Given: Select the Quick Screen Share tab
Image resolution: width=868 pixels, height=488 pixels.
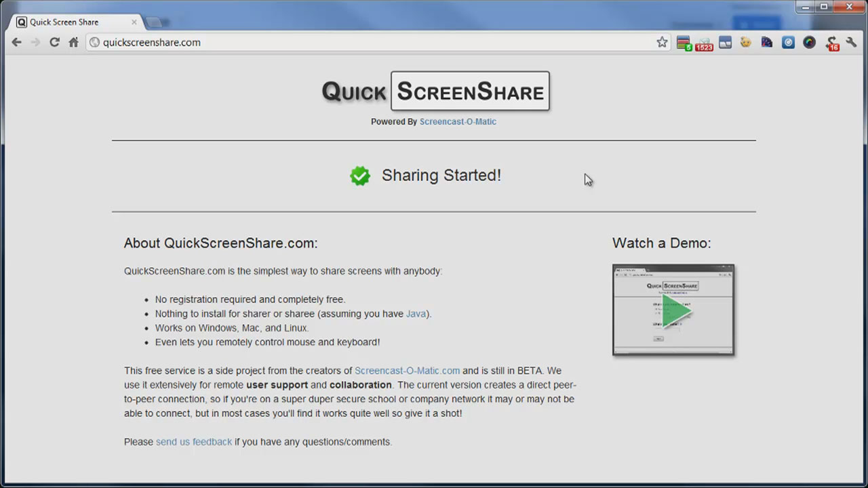Looking at the screenshot, I should pyautogui.click(x=76, y=22).
